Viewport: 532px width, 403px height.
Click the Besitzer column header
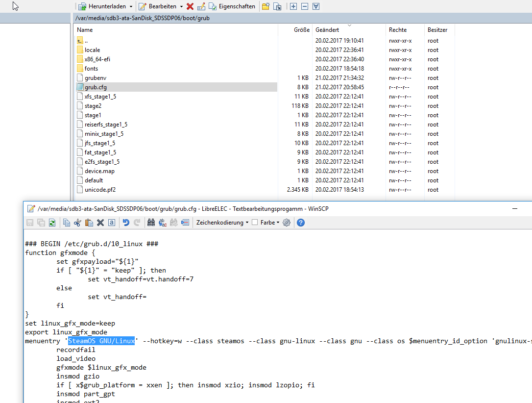pyautogui.click(x=439, y=30)
